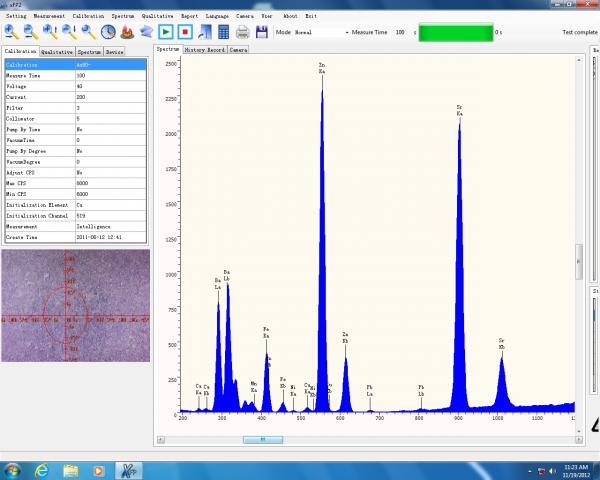Stop measurement with red stop button

click(x=185, y=32)
